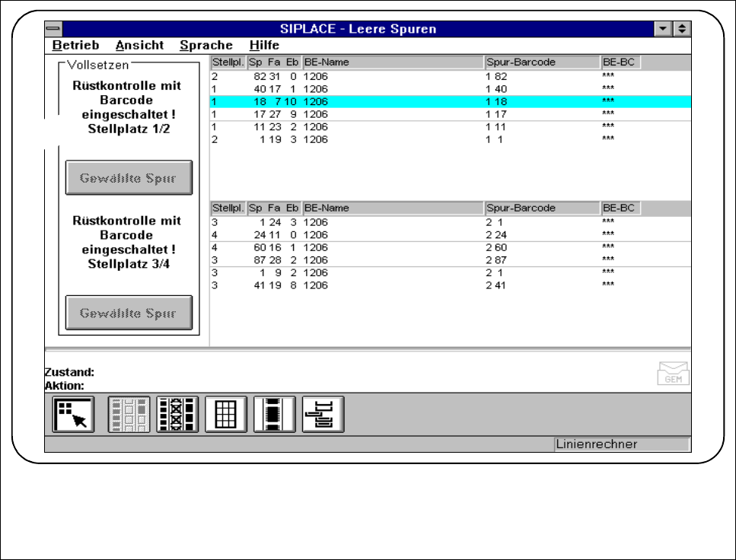Open the Betrieb menu
This screenshot has width=736, height=560.
tap(75, 46)
